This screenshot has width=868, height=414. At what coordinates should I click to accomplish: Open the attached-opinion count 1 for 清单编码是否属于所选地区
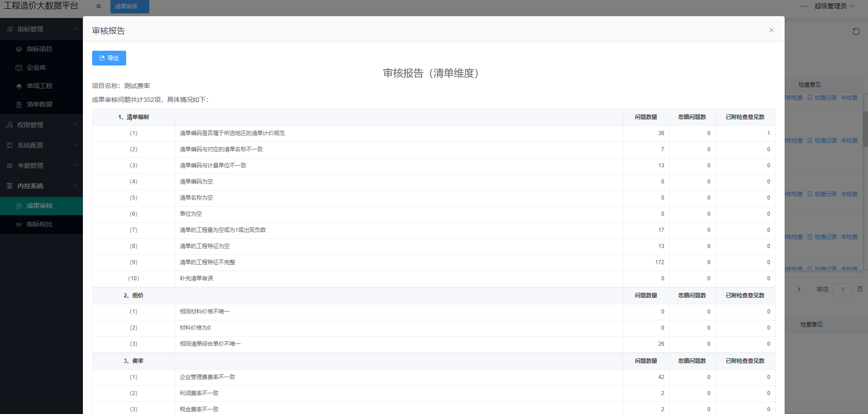pyautogui.click(x=768, y=133)
